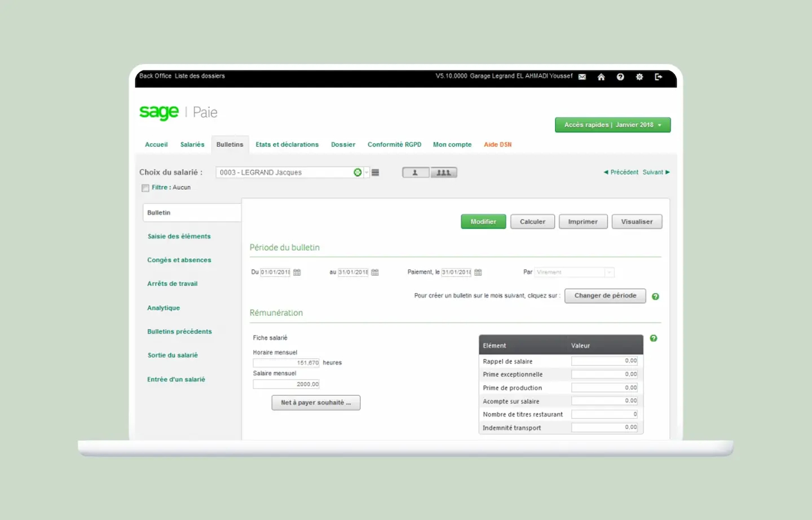
Task: Open Analytique side menu
Action: coord(164,309)
